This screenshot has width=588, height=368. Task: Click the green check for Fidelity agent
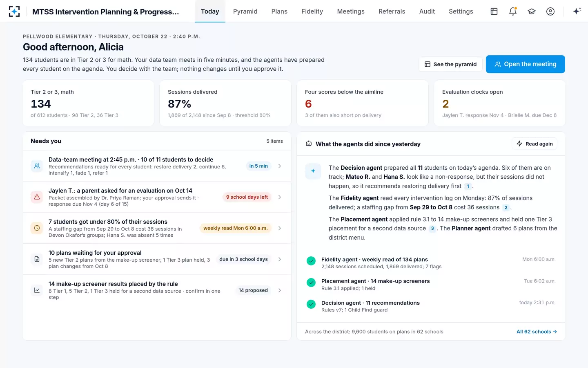coord(311,261)
